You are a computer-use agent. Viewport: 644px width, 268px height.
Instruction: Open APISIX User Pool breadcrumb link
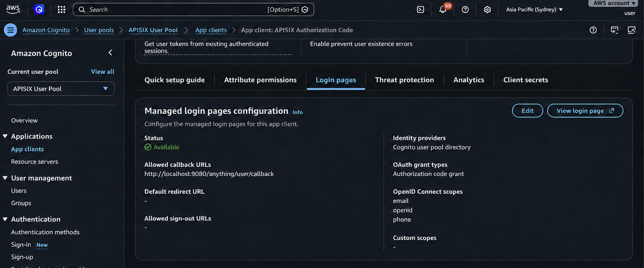point(153,30)
